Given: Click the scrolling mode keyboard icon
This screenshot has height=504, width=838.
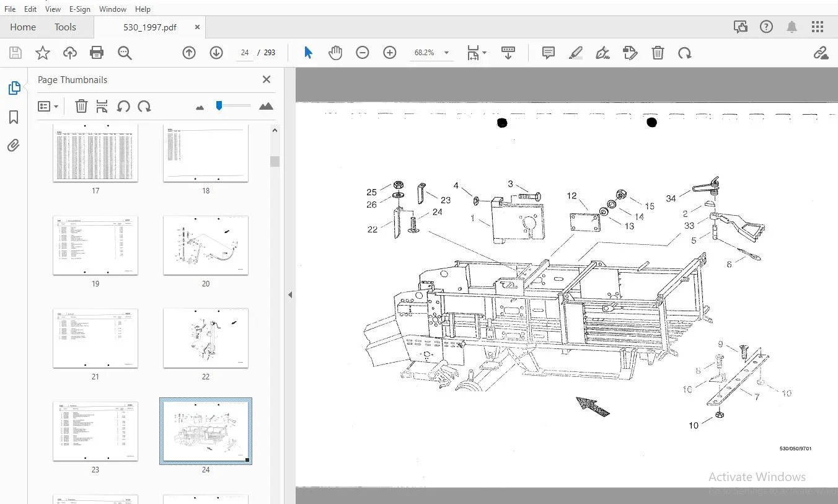Looking at the screenshot, I should click(508, 53).
